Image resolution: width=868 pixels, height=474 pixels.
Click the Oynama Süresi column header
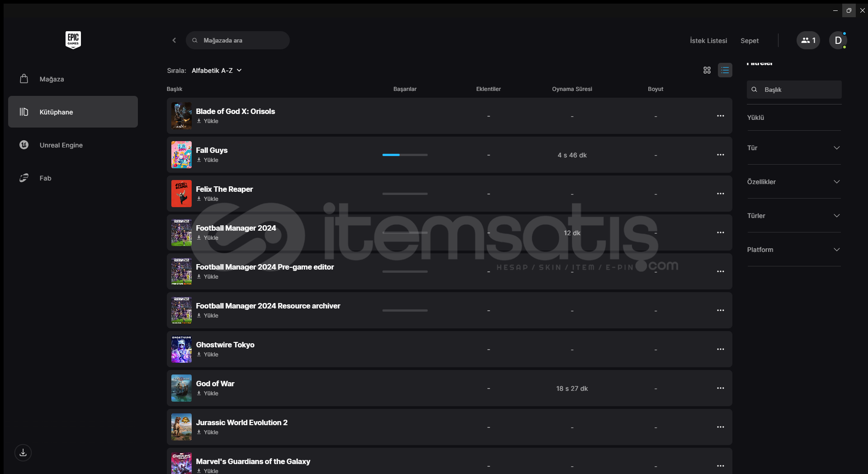pyautogui.click(x=572, y=89)
